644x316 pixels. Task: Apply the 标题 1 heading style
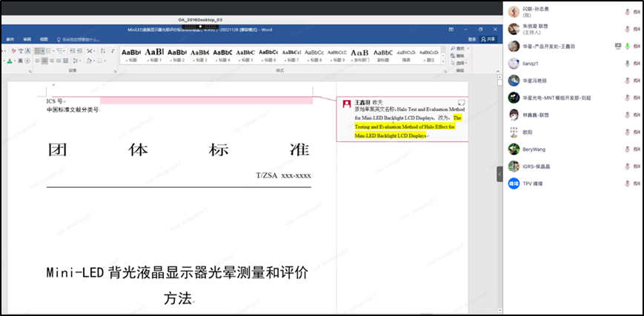154,55
